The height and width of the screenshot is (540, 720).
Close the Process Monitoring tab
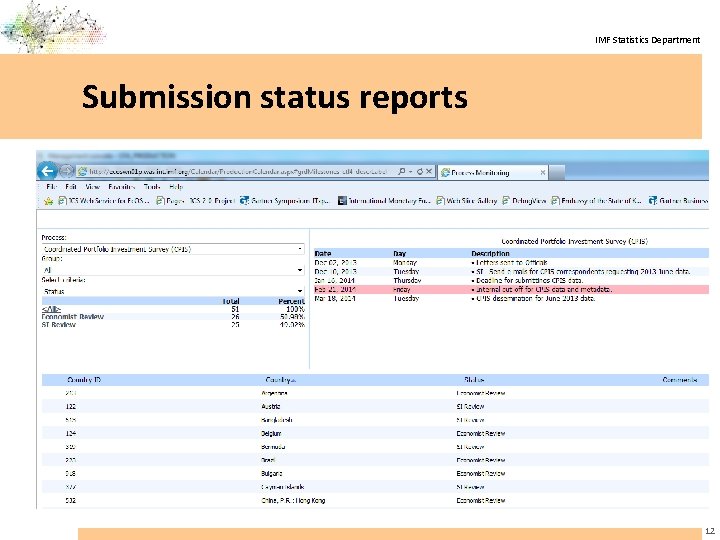(x=543, y=173)
